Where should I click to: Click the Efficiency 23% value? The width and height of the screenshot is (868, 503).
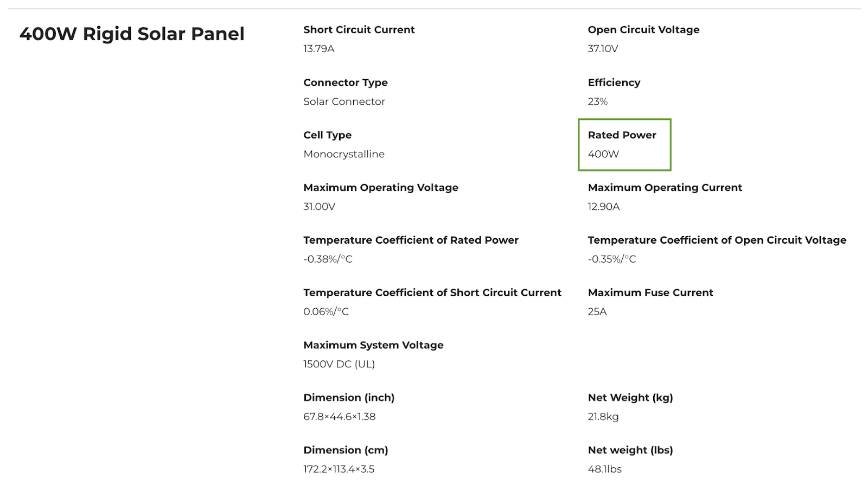tap(597, 101)
